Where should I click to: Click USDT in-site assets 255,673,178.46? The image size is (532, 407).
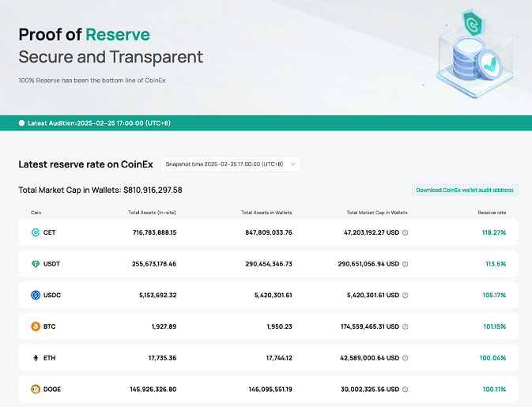coord(154,264)
